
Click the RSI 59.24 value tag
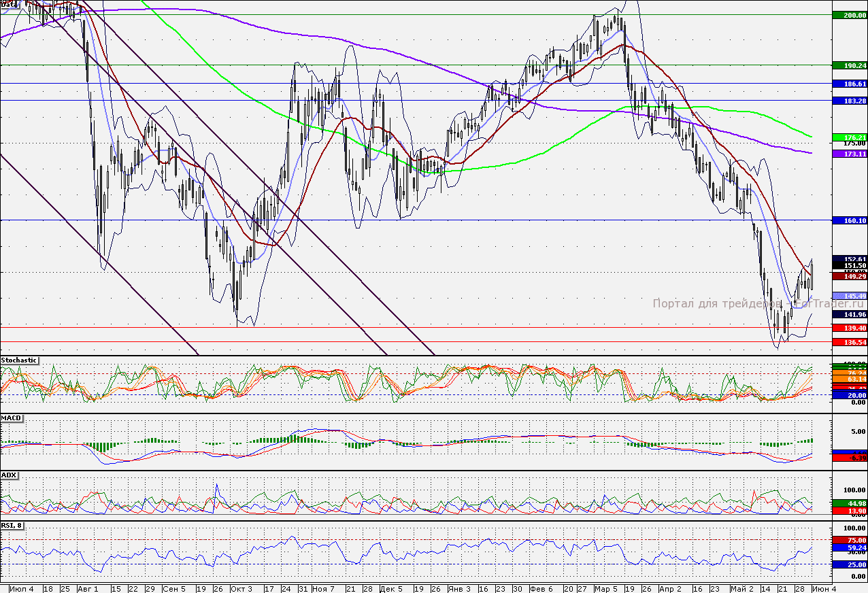tap(850, 547)
